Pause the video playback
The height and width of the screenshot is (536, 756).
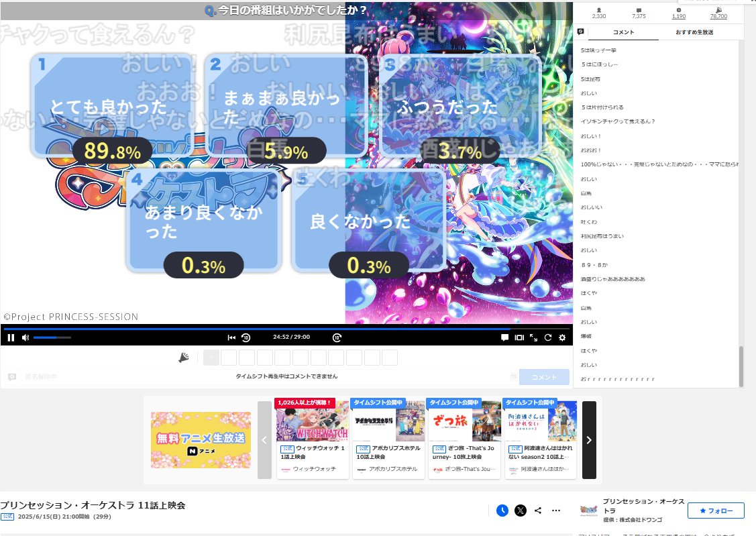pyautogui.click(x=11, y=337)
